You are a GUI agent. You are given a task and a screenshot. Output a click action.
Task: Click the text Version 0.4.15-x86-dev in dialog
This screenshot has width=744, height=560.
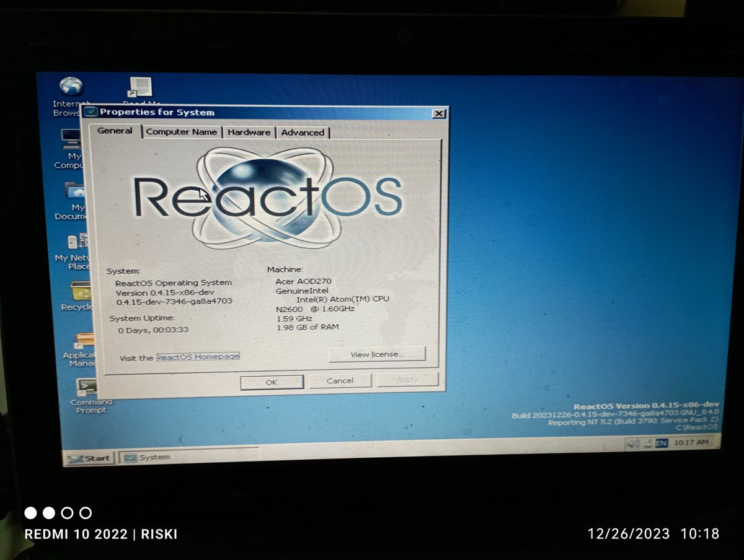pos(165,292)
